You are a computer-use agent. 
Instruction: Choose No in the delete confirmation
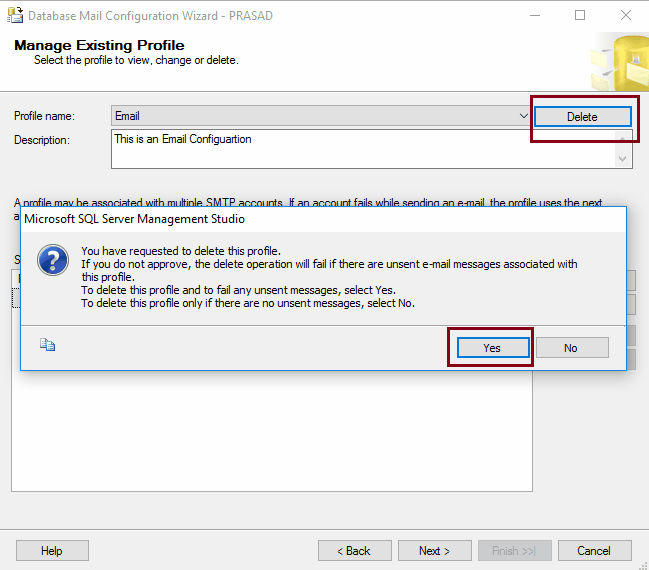571,348
